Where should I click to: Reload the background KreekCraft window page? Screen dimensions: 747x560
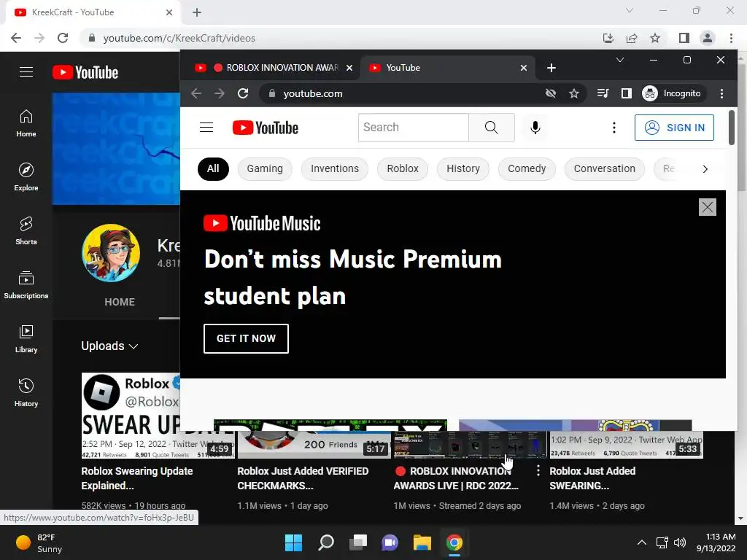point(63,38)
